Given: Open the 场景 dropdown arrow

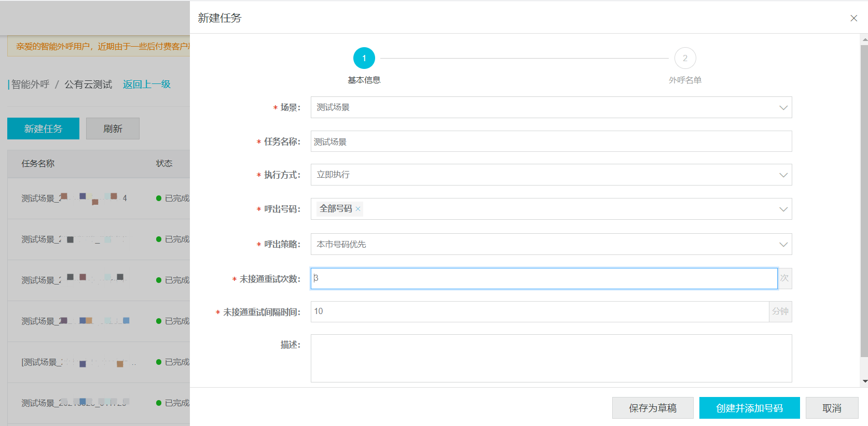Looking at the screenshot, I should click(x=783, y=108).
